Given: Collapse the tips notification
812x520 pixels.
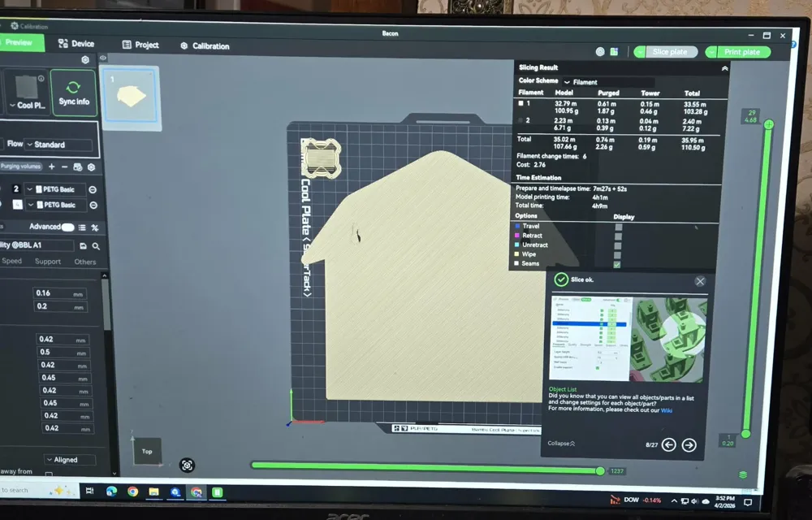Looking at the screenshot, I should (561, 444).
